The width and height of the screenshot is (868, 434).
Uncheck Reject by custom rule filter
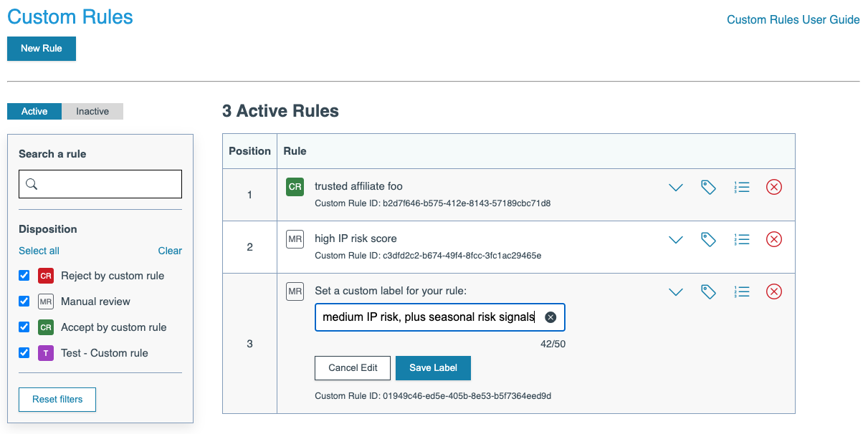(24, 276)
